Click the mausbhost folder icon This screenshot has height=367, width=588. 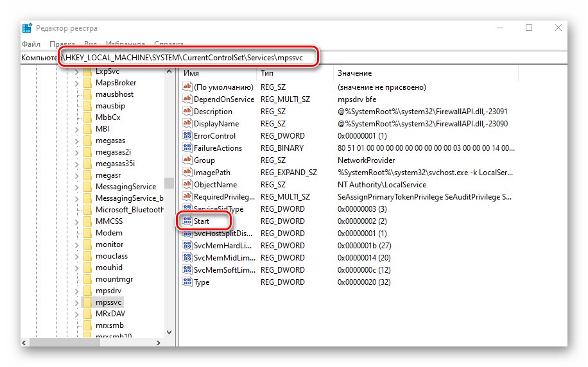[x=87, y=94]
